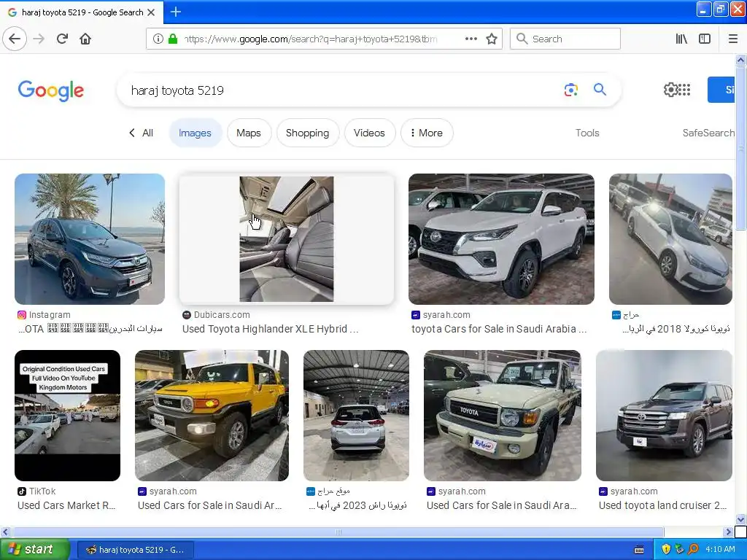
Task: Open the Toyota Rush 2023 rear image
Action: coord(356,415)
